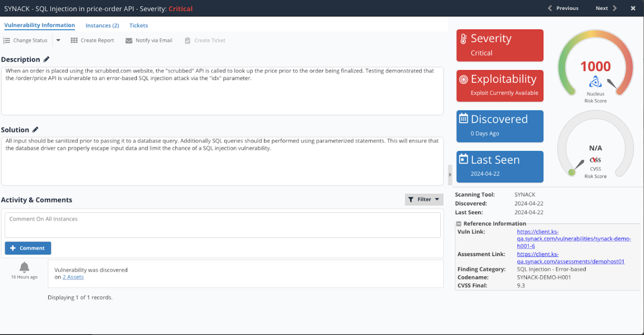Follow the 2 Assets link

coord(73,277)
